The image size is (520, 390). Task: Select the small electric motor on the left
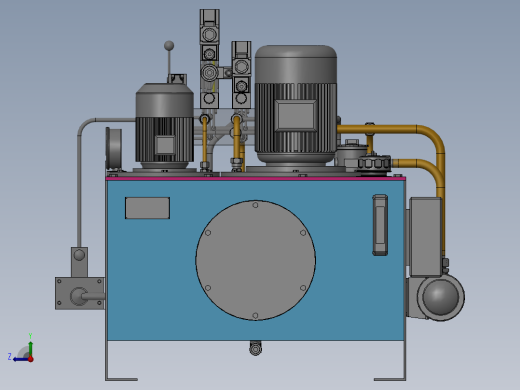165,126
